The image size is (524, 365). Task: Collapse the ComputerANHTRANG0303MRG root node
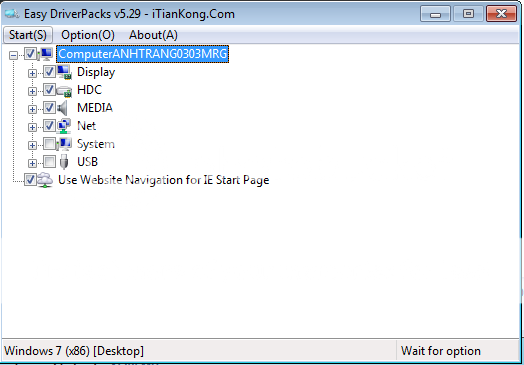point(14,55)
